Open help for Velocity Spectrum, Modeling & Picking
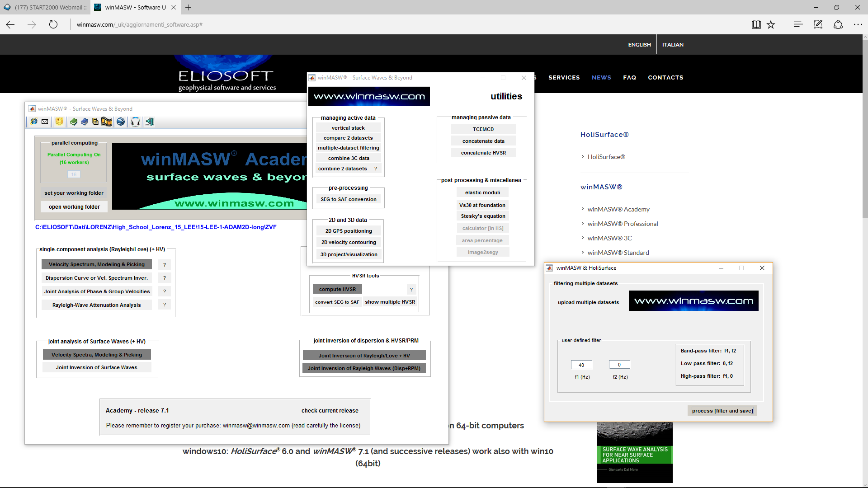The image size is (868, 488). [165, 265]
